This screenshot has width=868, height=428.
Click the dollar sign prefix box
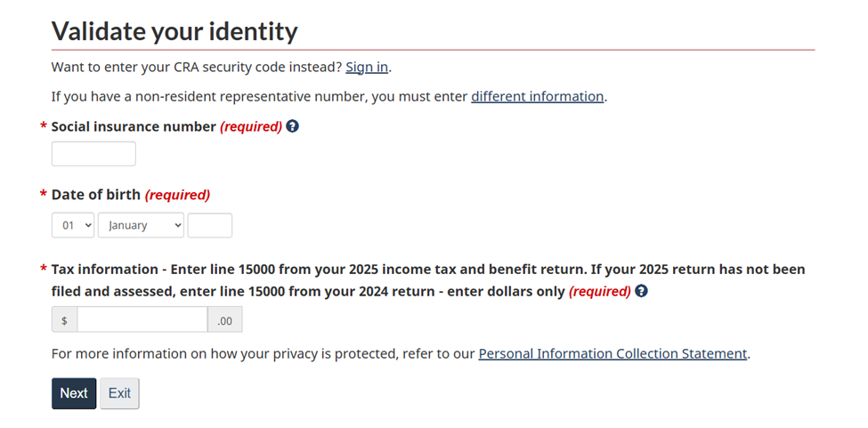(x=64, y=320)
